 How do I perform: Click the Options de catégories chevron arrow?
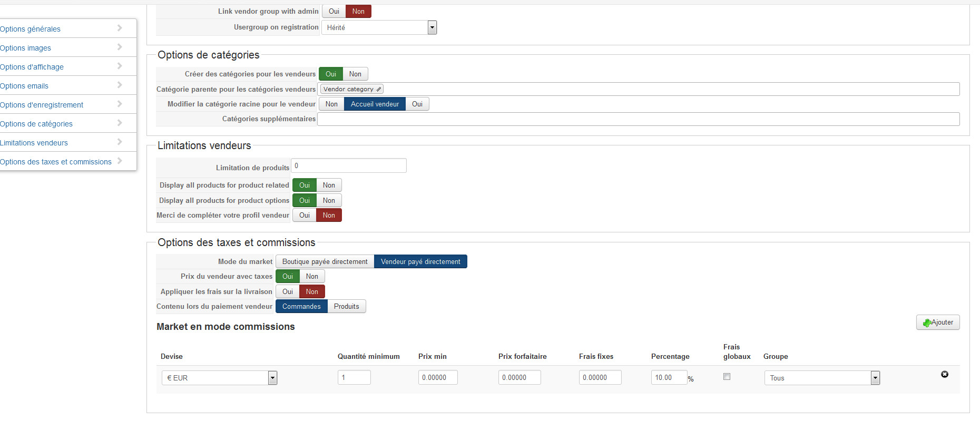[120, 123]
